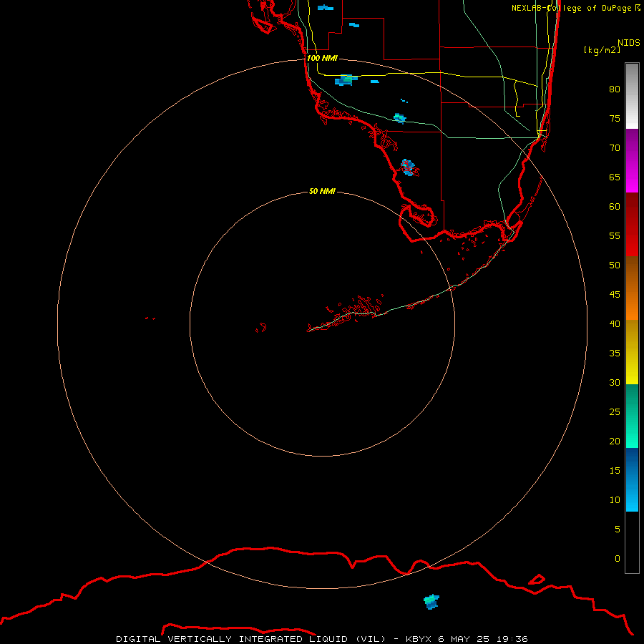
Task: Pick the blue segment of the color bar
Action: click(x=632, y=479)
